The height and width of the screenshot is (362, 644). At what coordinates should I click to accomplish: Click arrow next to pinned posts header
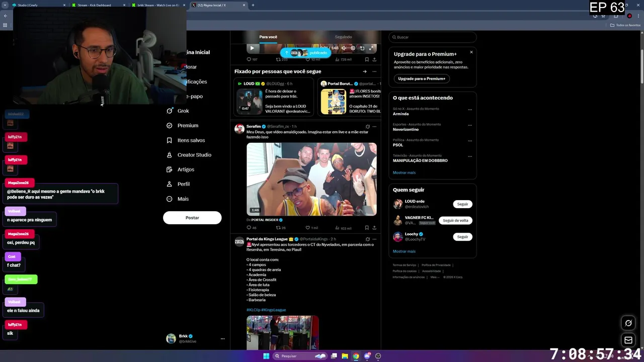pos(365,71)
